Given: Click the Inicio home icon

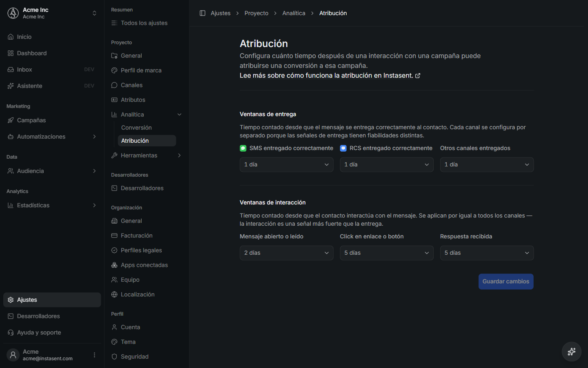Looking at the screenshot, I should [x=11, y=37].
